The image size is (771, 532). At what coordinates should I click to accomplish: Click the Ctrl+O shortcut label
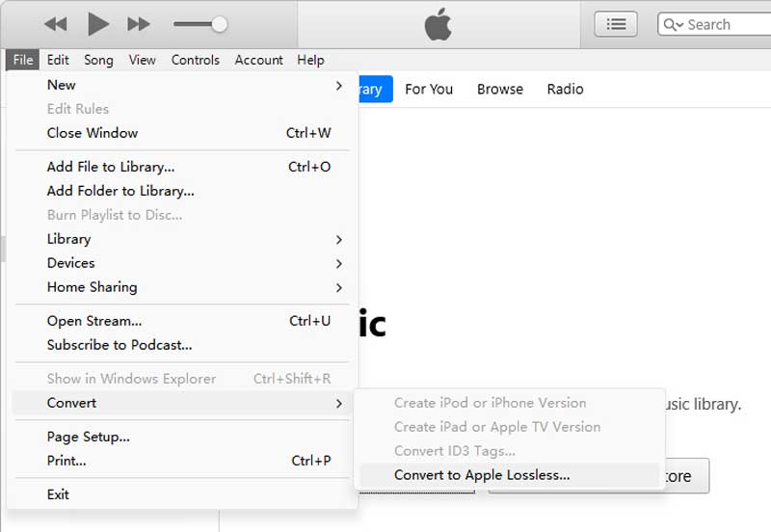309,167
